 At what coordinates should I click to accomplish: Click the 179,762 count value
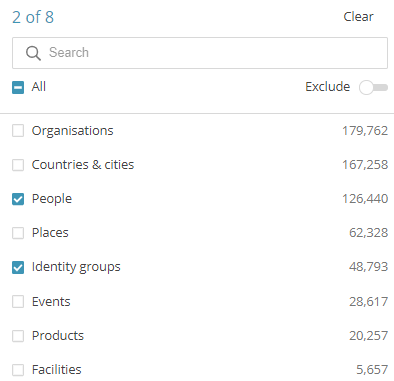coord(365,131)
